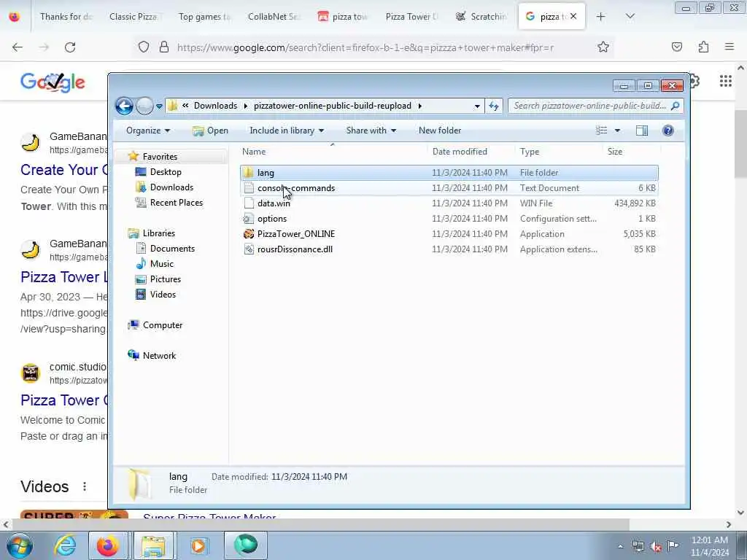
Task: Open the address bar history dropdown arrow
Action: pos(477,106)
